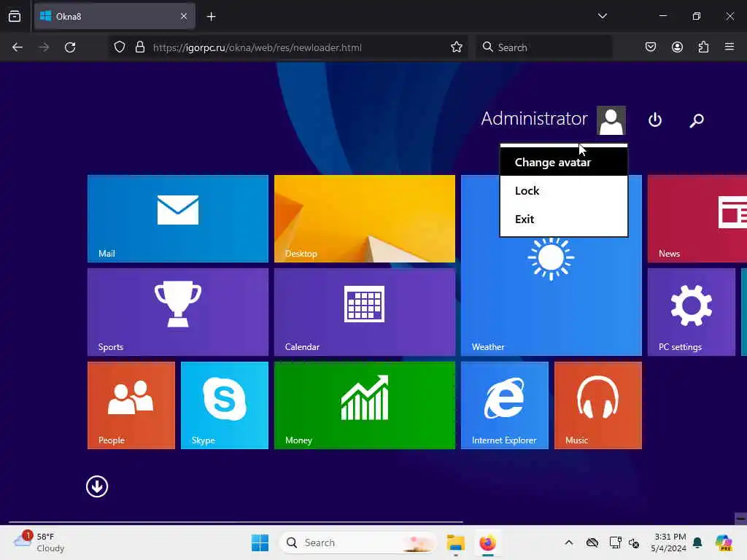
Task: Bookmark this page with star icon
Action: 457,47
